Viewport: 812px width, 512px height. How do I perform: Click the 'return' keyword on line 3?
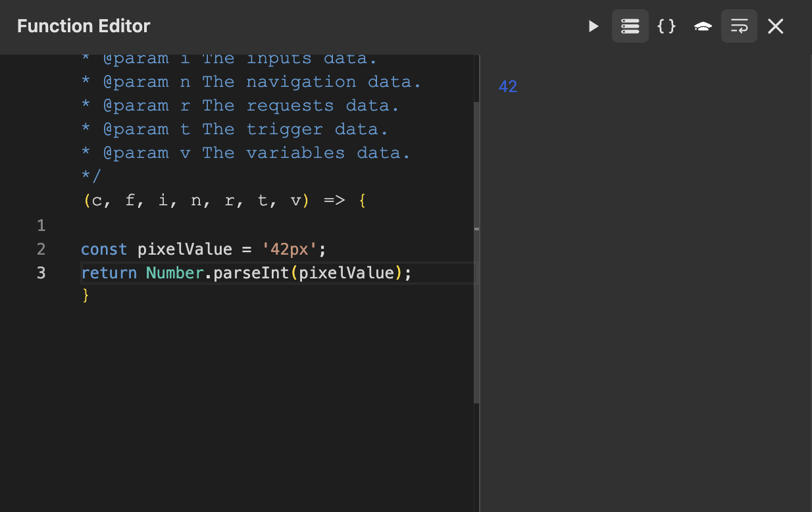(109, 273)
